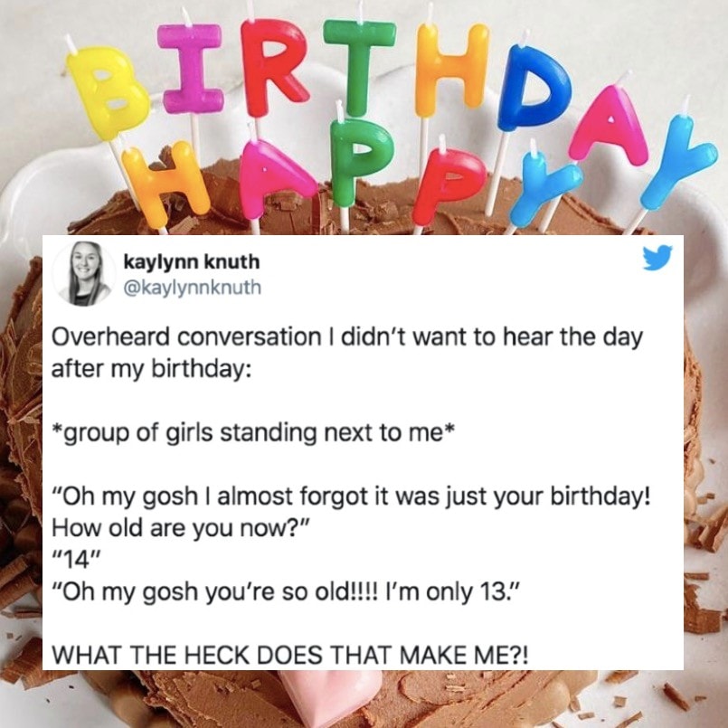The width and height of the screenshot is (728, 728).
Task: Click the quoted "14" reply line
Action: [x=75, y=561]
